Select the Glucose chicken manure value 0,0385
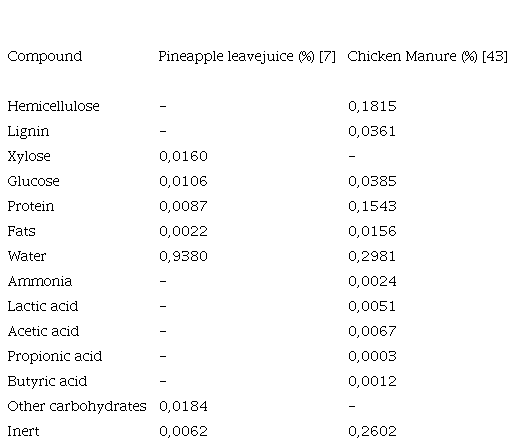This screenshot has width=520, height=447. tap(372, 181)
